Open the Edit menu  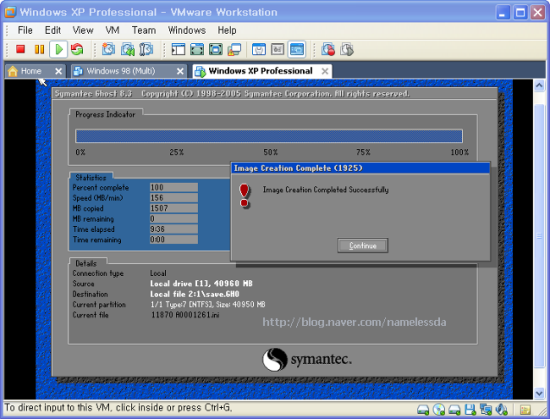point(53,30)
